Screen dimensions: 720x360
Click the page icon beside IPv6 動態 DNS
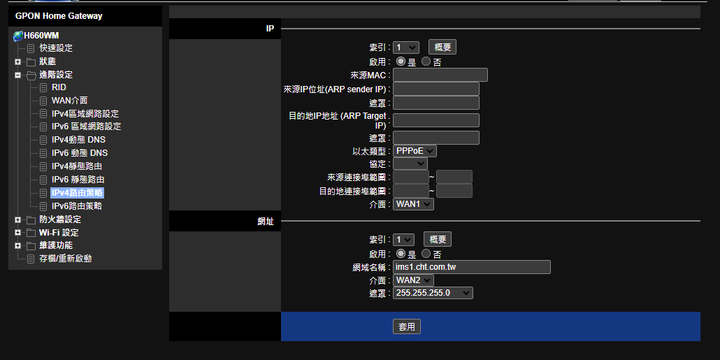tap(43, 153)
